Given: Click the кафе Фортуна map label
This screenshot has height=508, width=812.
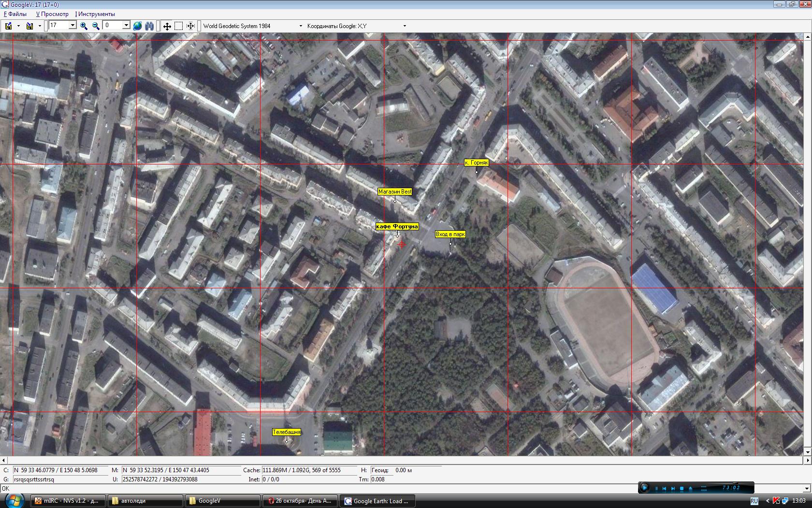Looking at the screenshot, I should [397, 226].
